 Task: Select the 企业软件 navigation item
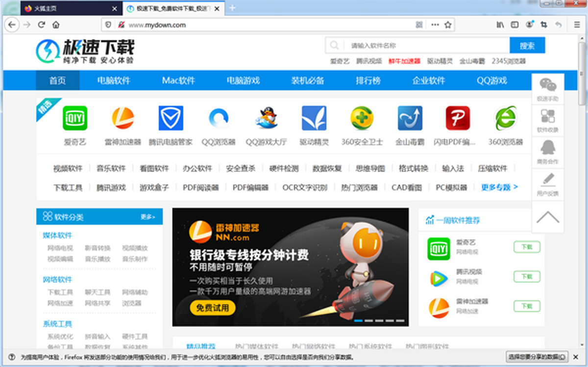[429, 80]
